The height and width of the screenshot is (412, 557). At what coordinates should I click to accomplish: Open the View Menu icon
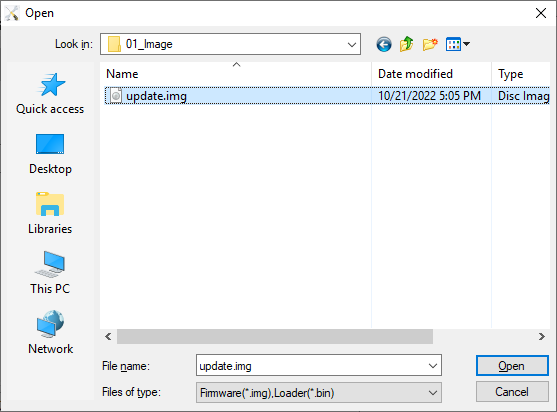[x=458, y=44]
